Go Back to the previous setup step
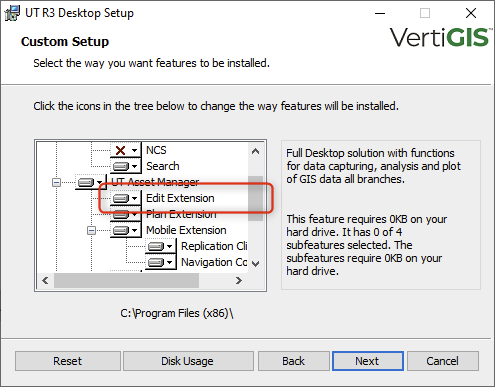This screenshot has height=387, width=495. [x=293, y=361]
